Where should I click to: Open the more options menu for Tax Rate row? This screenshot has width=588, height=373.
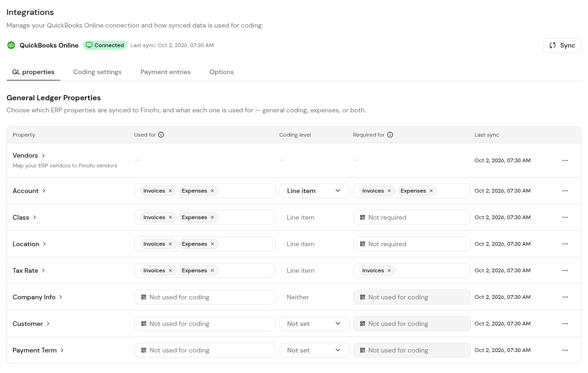coord(565,270)
